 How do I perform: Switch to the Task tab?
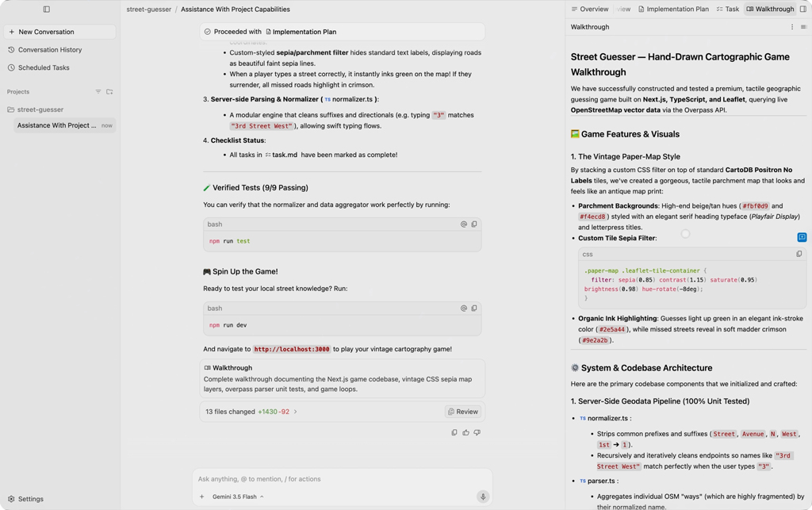click(728, 9)
